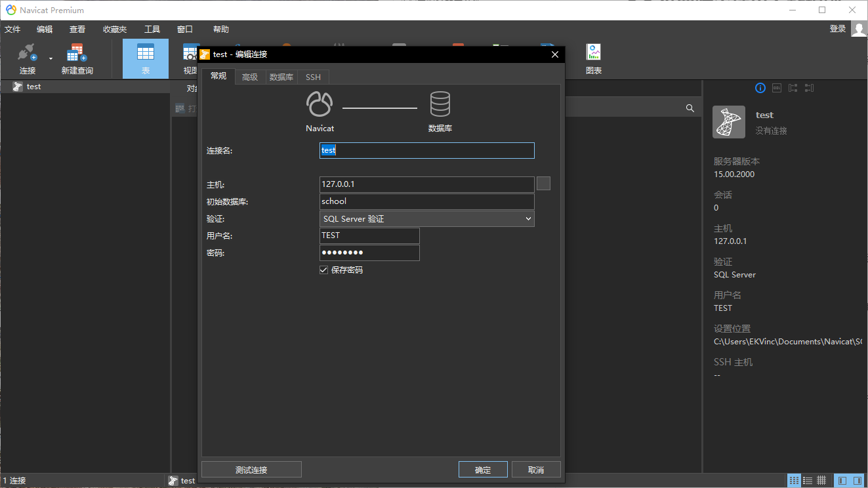The image size is (868, 488).
Task: Click the Navicat Premium app icon in title bar
Action: coord(11,10)
